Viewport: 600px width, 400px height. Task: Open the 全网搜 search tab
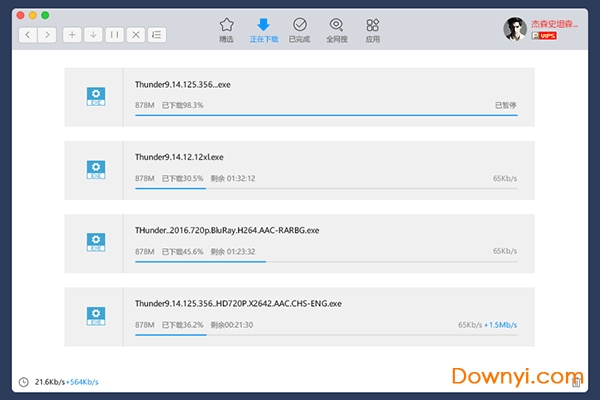pyautogui.click(x=337, y=30)
